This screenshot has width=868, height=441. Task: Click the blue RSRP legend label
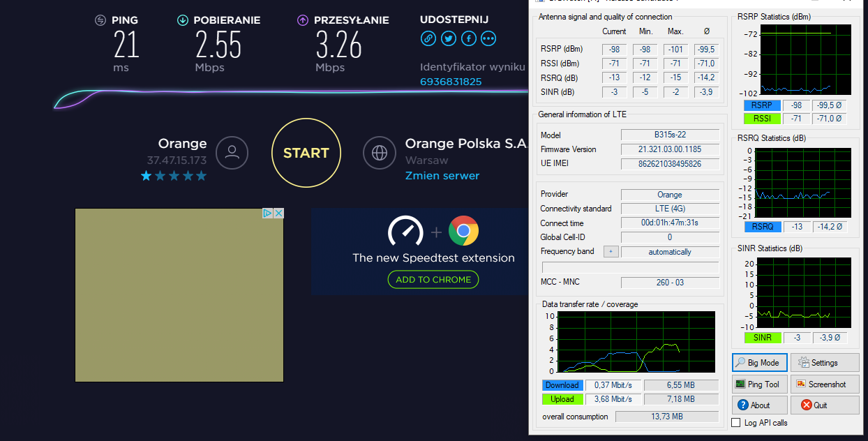pos(761,105)
